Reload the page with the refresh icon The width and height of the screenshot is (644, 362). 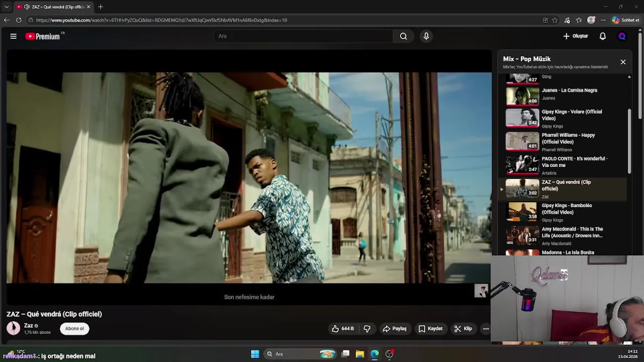[19, 20]
